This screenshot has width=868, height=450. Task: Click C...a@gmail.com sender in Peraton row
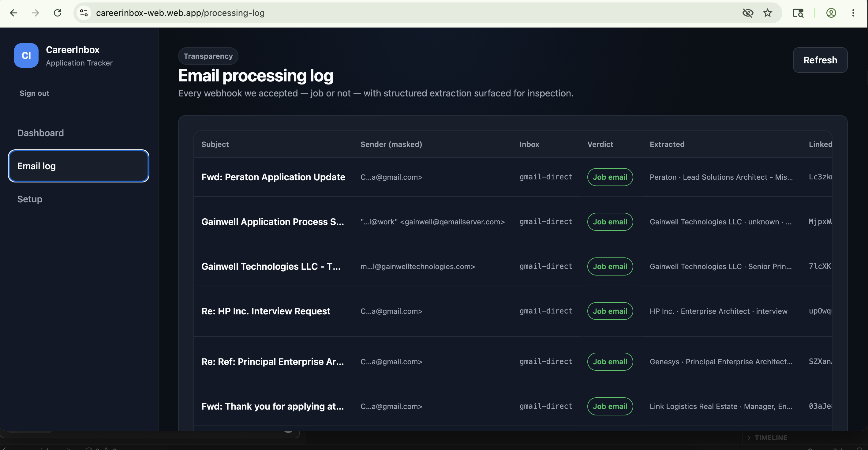391,177
